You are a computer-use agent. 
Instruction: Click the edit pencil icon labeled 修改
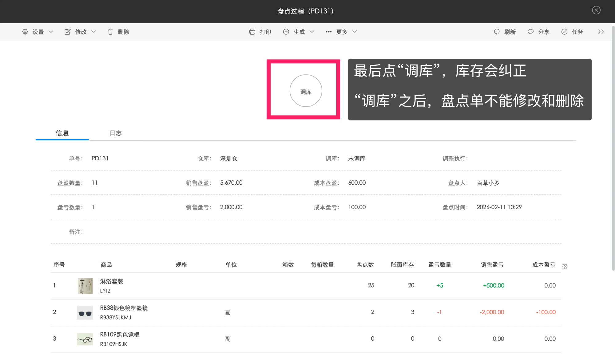67,32
